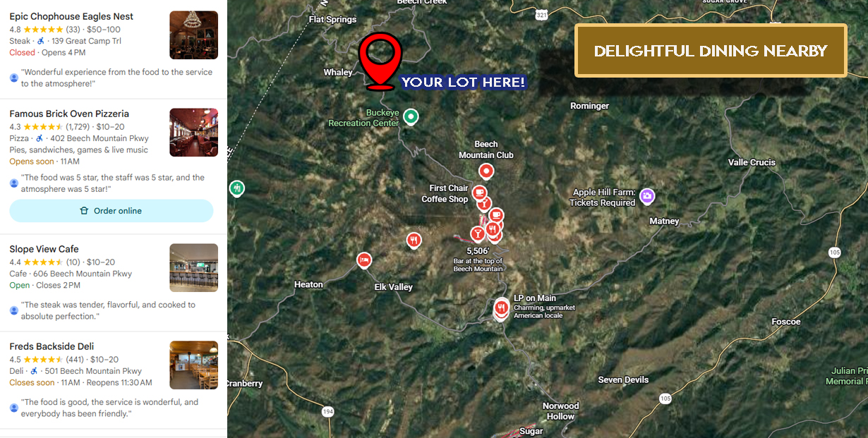The image size is (868, 438).
Task: Open the First Chair Coffee Shop marker
Action: pyautogui.click(x=479, y=193)
